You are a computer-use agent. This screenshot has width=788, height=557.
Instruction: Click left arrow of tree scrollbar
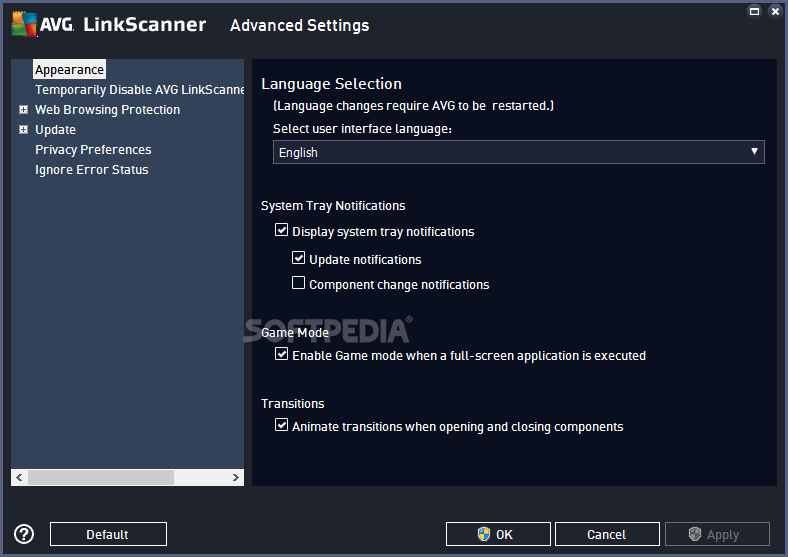[19, 477]
